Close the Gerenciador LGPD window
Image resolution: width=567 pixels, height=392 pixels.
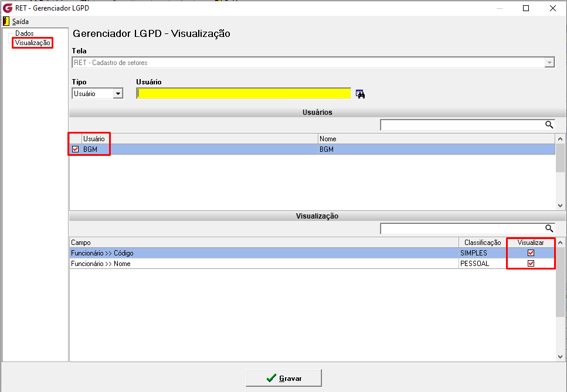pyautogui.click(x=552, y=8)
